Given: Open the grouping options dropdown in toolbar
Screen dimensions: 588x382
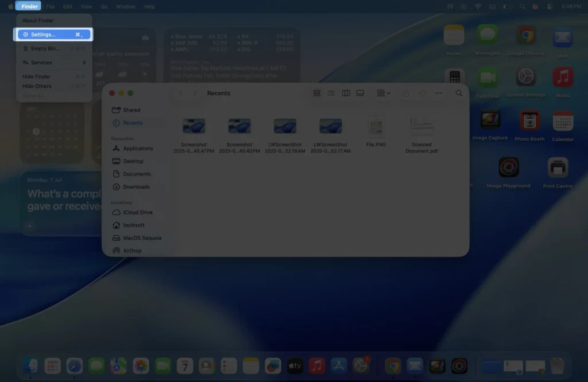Looking at the screenshot, I should 382,93.
